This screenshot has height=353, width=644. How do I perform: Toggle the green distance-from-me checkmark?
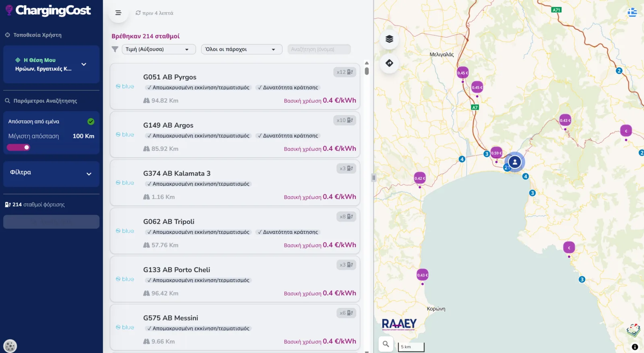91,122
